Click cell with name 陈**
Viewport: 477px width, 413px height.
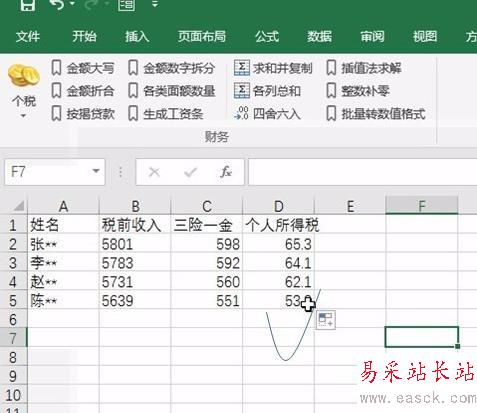coord(63,300)
